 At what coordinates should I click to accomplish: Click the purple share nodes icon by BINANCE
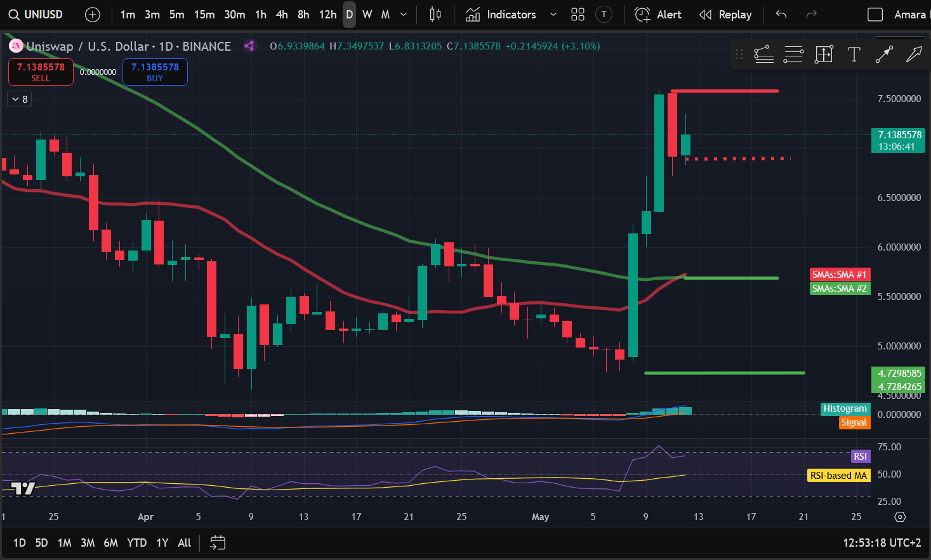(x=249, y=46)
